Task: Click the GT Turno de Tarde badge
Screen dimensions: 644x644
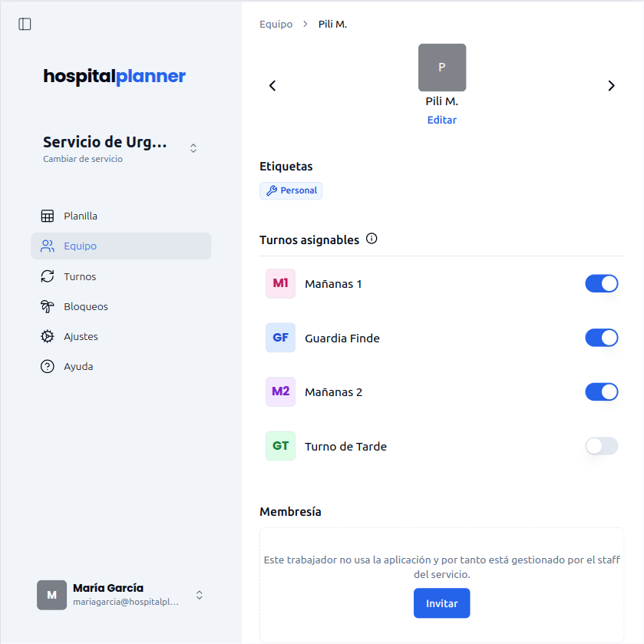Action: [x=280, y=446]
